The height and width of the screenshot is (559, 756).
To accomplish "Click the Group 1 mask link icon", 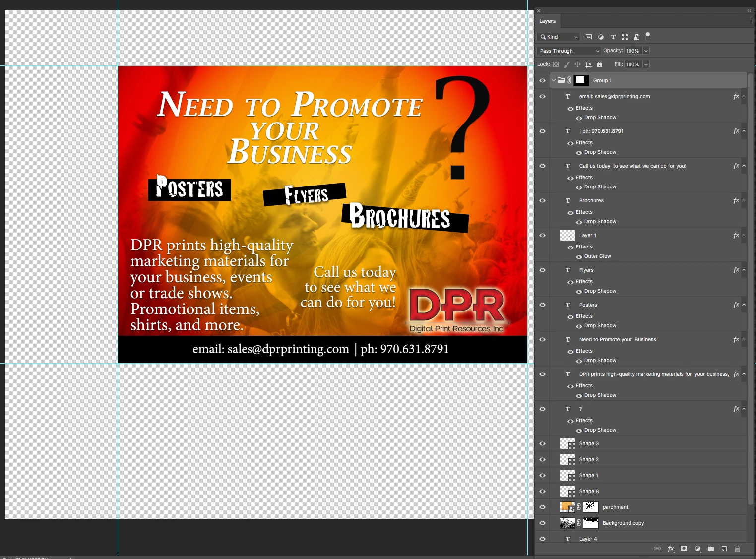I will click(569, 80).
